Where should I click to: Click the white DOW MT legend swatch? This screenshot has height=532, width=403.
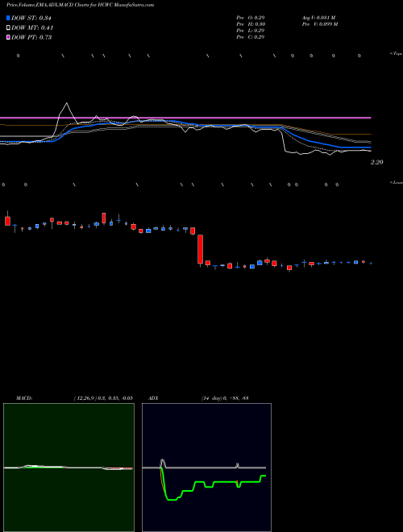[x=8, y=27]
